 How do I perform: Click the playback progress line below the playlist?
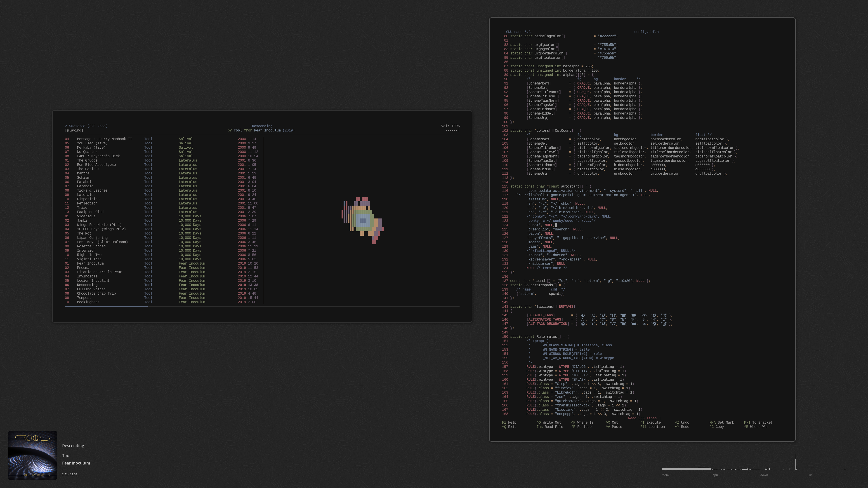262,307
